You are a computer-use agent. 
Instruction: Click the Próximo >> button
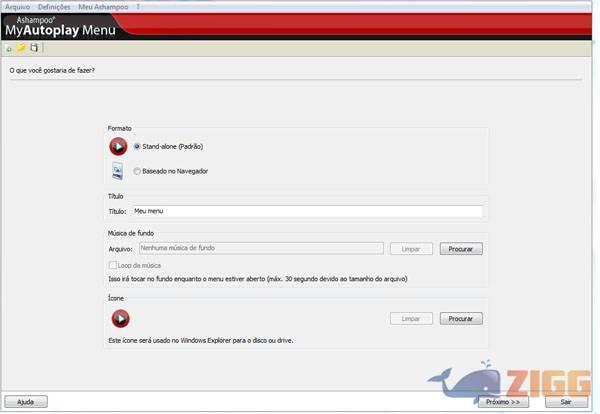504,402
